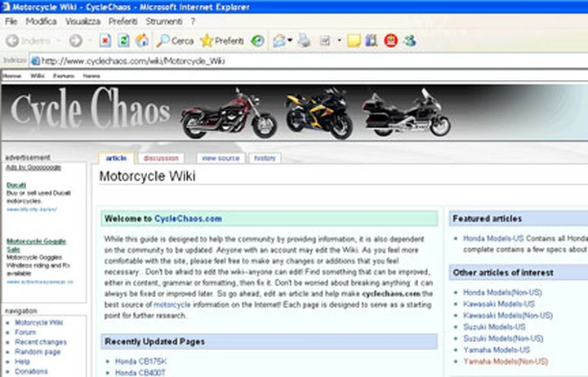Viewport: 588px width, 377px height.
Task: Click Home in site top navigation
Action: (12, 76)
